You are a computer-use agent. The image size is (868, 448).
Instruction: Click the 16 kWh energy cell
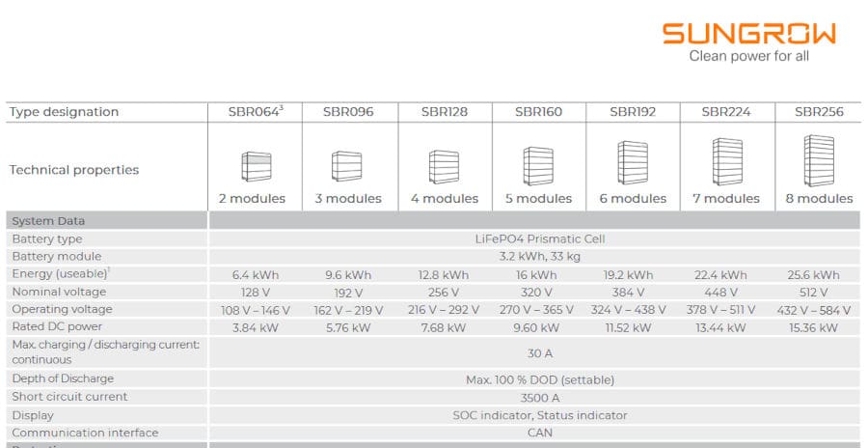tap(536, 275)
